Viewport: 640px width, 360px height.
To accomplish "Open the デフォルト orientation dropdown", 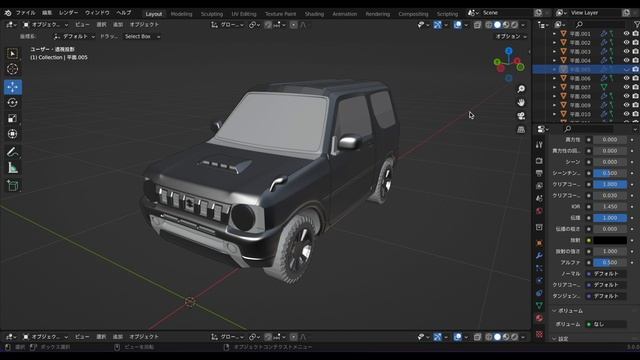I will click(x=74, y=36).
